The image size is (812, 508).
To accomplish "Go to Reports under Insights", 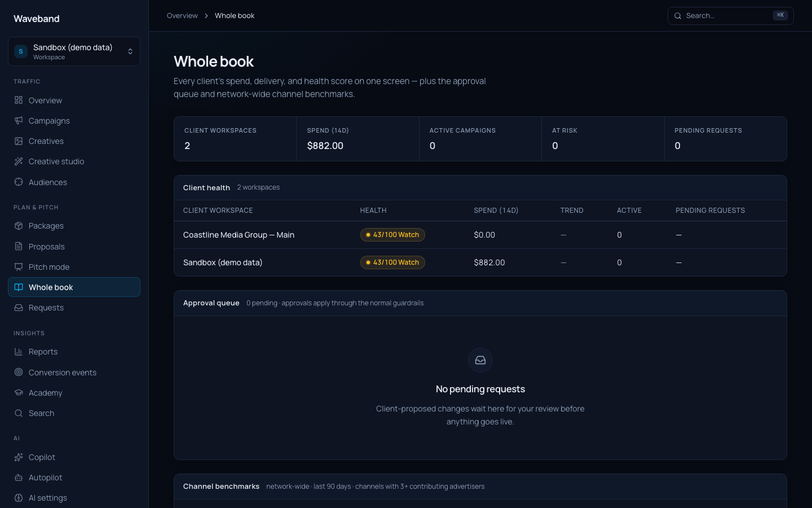I will pyautogui.click(x=74, y=352).
